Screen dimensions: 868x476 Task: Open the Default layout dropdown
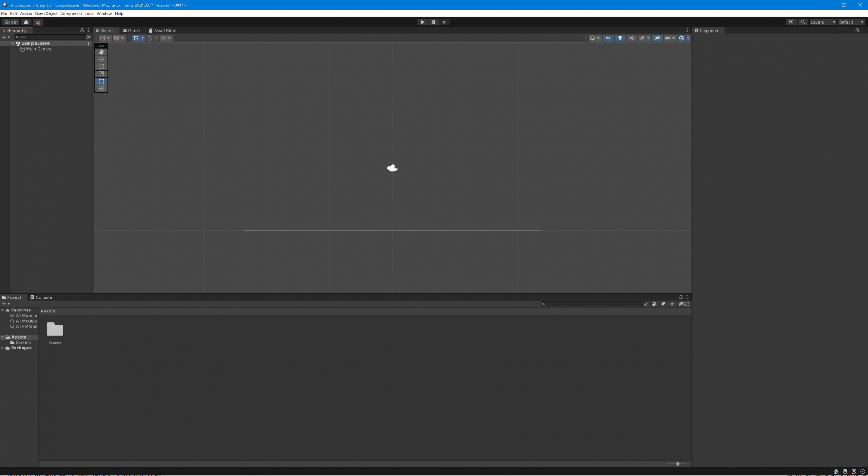851,22
